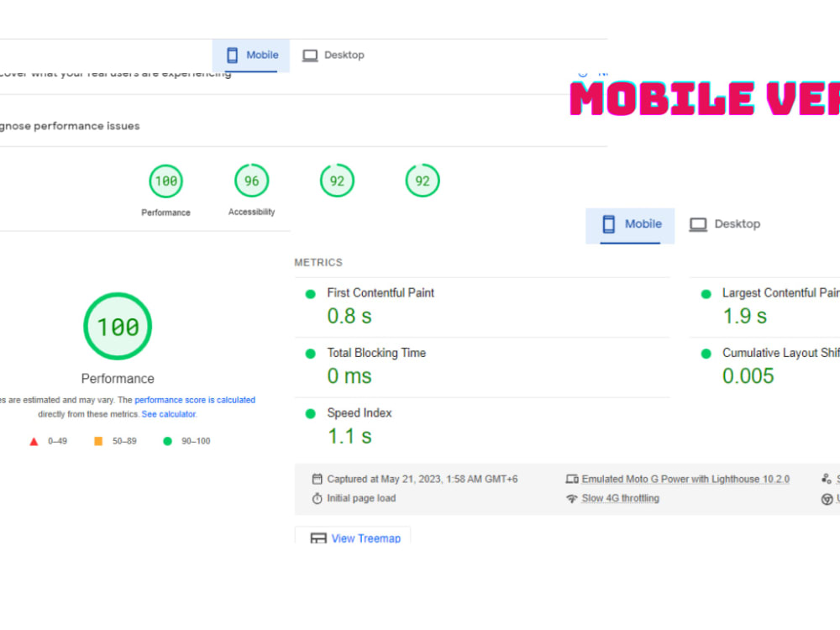Screen dimensions: 840x630
Task: Click the Cumulative Layout Shift label
Action: [780, 353]
